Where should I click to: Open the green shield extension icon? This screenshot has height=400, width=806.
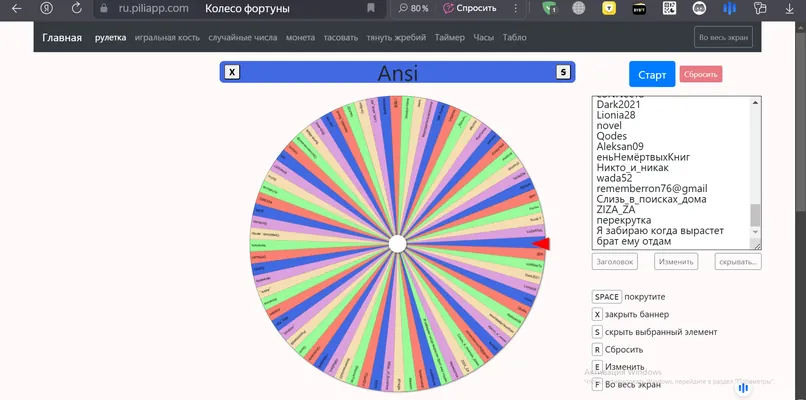[x=549, y=8]
